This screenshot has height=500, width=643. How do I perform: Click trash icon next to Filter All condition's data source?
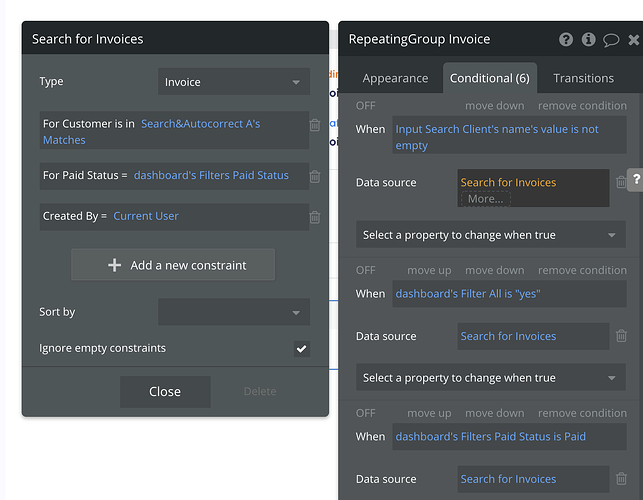coord(621,337)
